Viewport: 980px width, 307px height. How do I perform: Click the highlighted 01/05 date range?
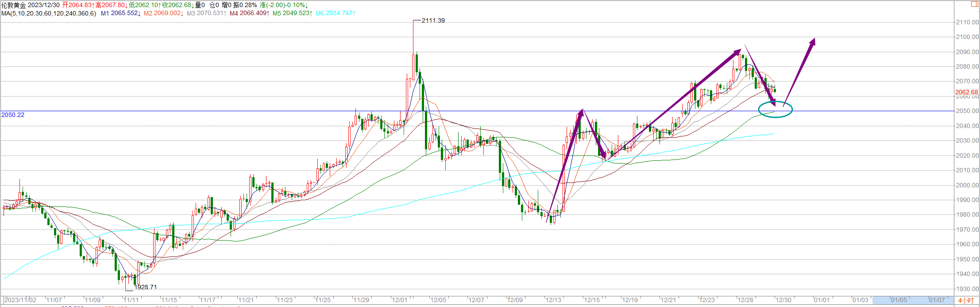tap(899, 300)
